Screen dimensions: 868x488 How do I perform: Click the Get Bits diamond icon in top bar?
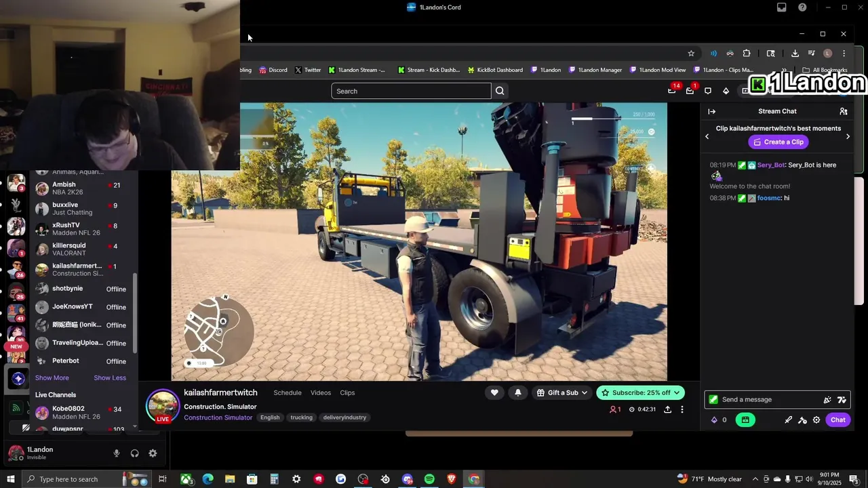pyautogui.click(x=726, y=91)
